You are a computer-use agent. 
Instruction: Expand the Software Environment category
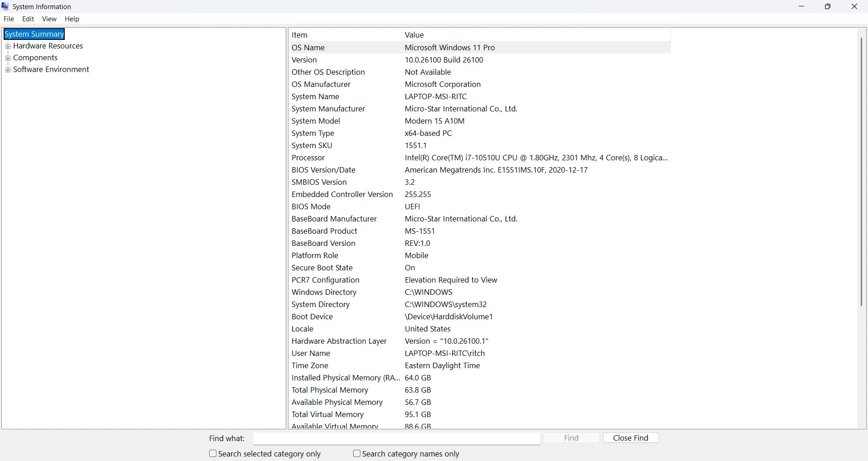tap(8, 70)
